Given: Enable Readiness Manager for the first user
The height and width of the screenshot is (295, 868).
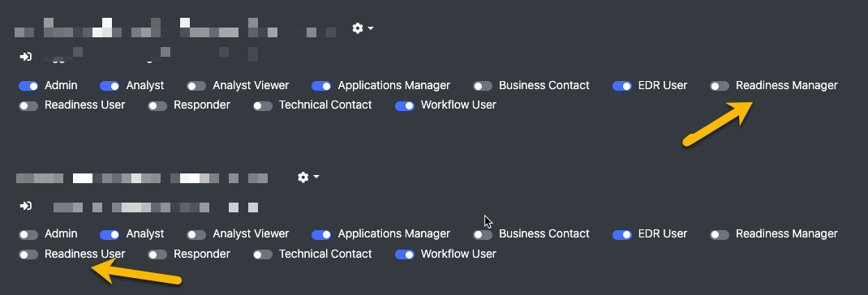Looking at the screenshot, I should [x=720, y=86].
